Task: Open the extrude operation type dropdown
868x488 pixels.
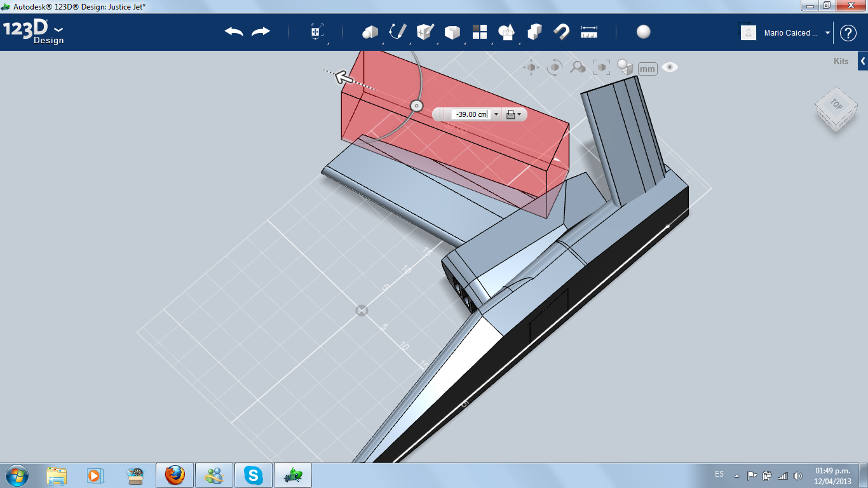Action: click(513, 114)
